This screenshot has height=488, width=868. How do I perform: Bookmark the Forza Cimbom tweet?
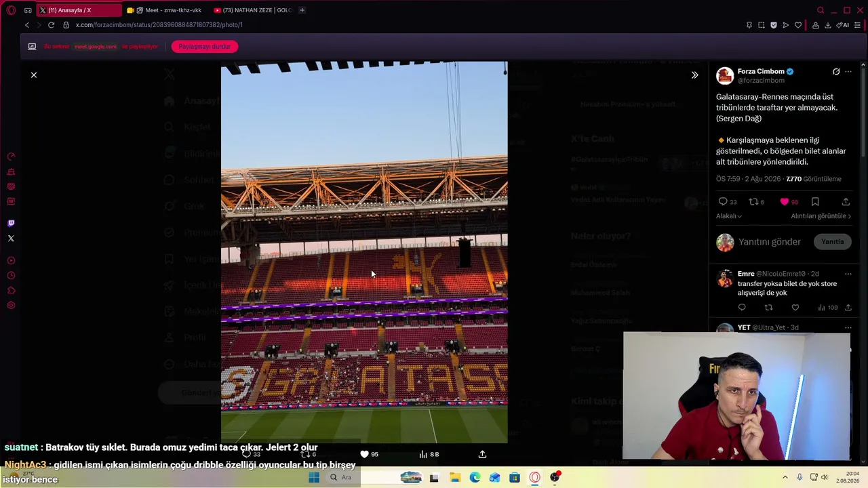[815, 202]
